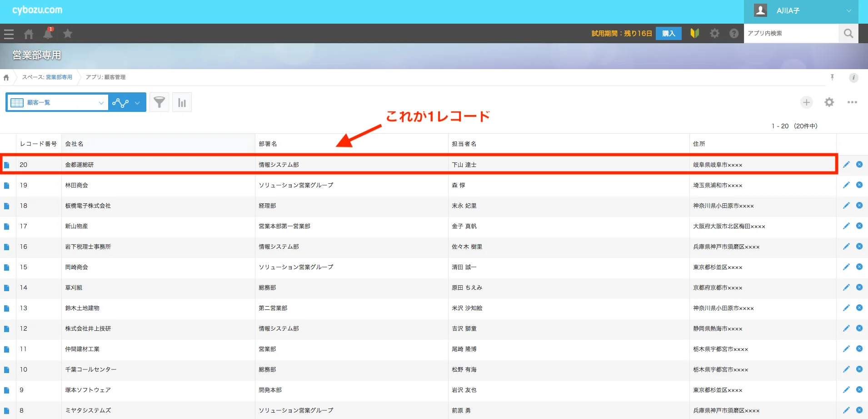The width and height of the screenshot is (868, 419).
Task: Click the filter funnel icon
Action: click(x=159, y=102)
